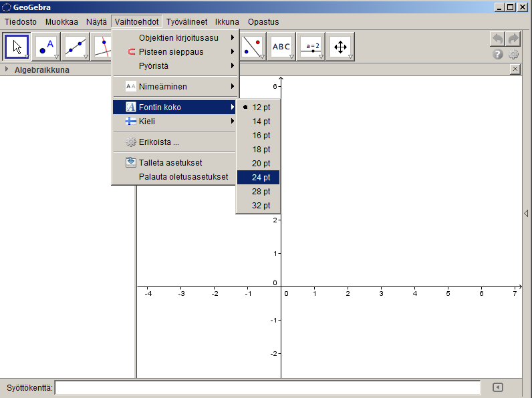Open the Opastus menu
532x398 pixels.
(x=263, y=21)
